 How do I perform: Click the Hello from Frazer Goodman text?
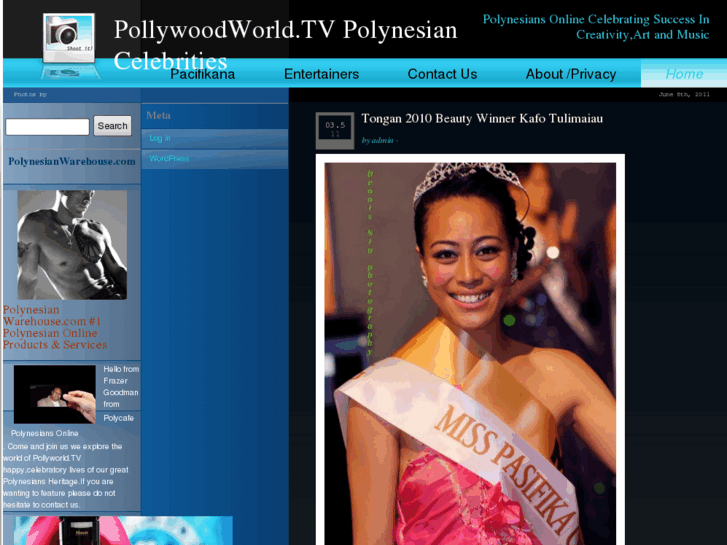coord(121,386)
